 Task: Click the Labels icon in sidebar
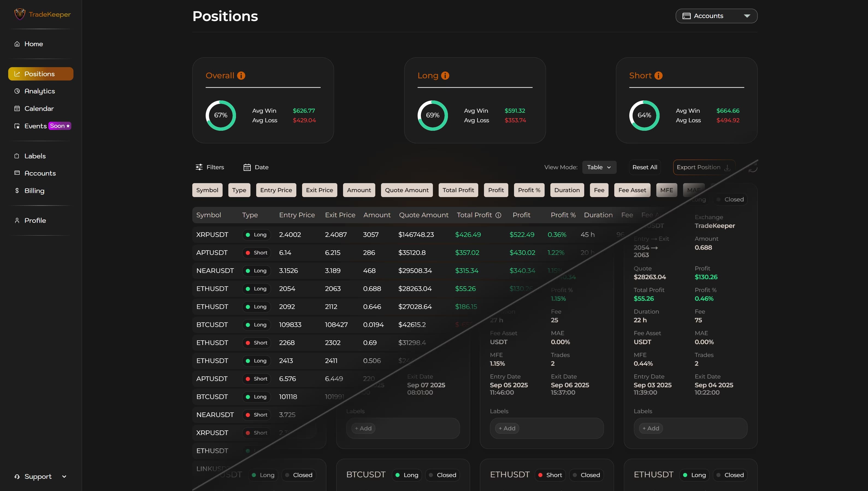[x=17, y=156]
